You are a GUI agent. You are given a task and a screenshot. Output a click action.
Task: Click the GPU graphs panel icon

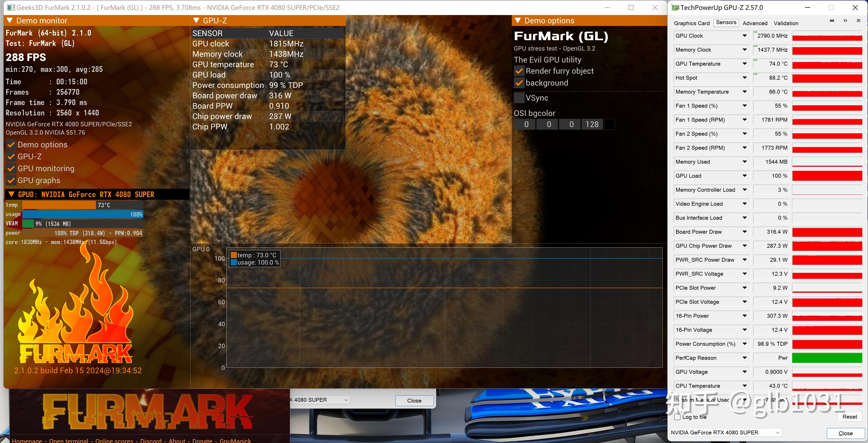pyautogui.click(x=11, y=180)
